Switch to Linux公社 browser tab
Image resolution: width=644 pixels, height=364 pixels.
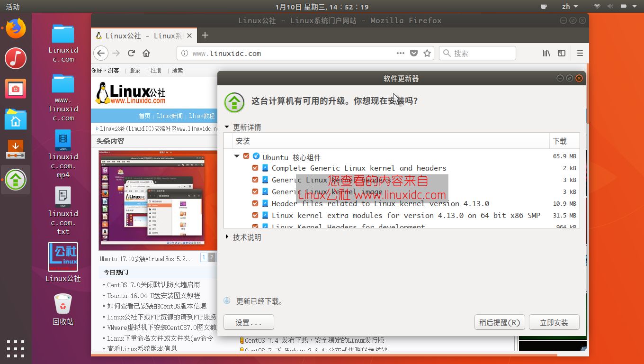(x=143, y=36)
